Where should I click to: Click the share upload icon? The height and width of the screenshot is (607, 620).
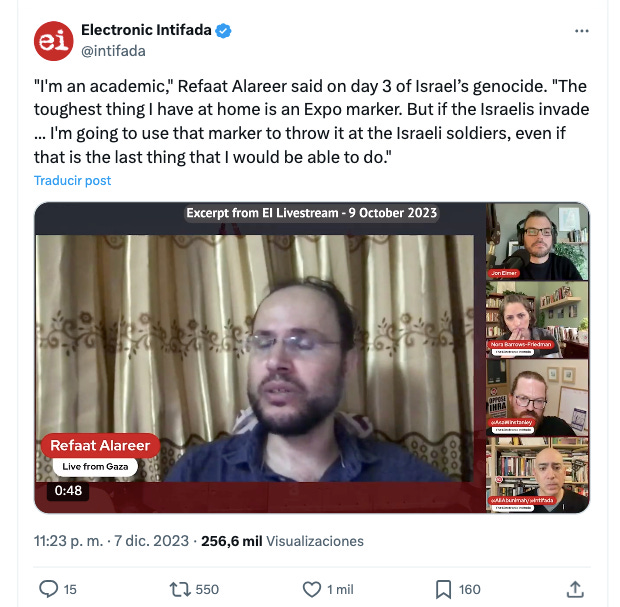click(x=575, y=589)
